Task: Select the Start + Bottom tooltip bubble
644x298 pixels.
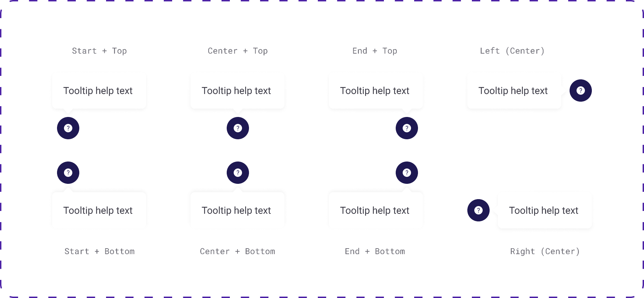Action: [98, 210]
